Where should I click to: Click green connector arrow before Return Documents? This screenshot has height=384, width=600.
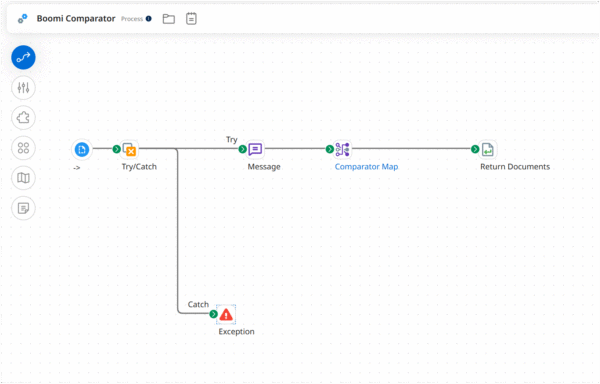click(475, 149)
